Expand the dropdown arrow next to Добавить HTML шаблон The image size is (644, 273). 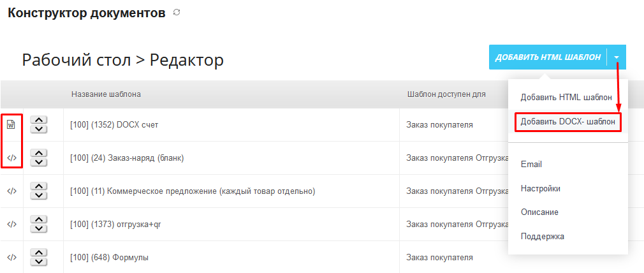tap(617, 57)
